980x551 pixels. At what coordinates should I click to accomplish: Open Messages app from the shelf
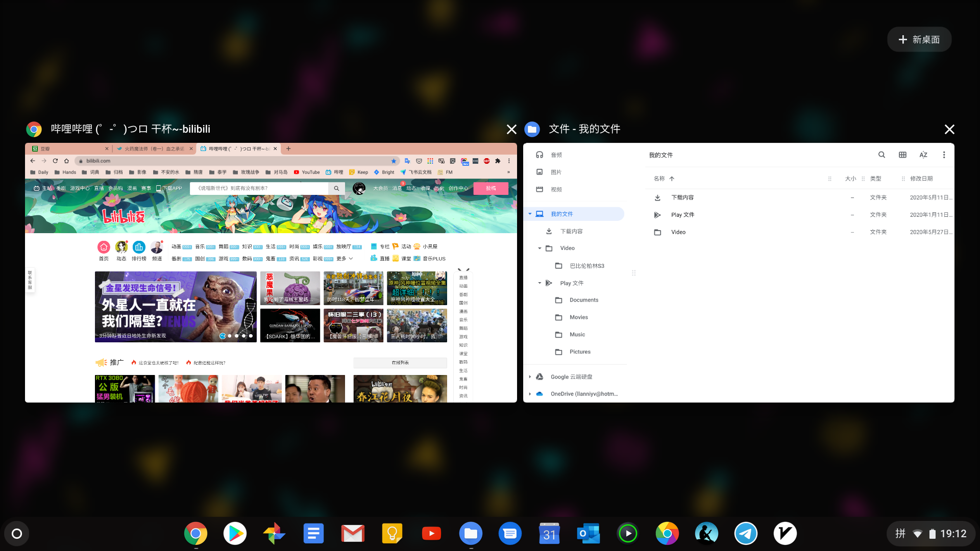click(x=510, y=534)
